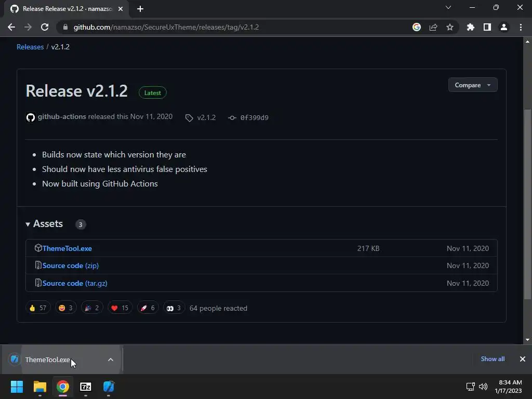The height and width of the screenshot is (399, 532).
Task: View site information via lock icon
Action: pos(65,27)
